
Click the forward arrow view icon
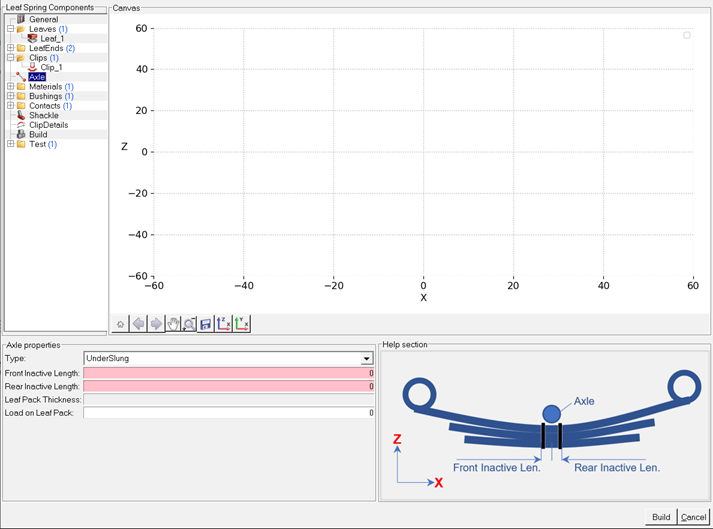pyautogui.click(x=156, y=324)
